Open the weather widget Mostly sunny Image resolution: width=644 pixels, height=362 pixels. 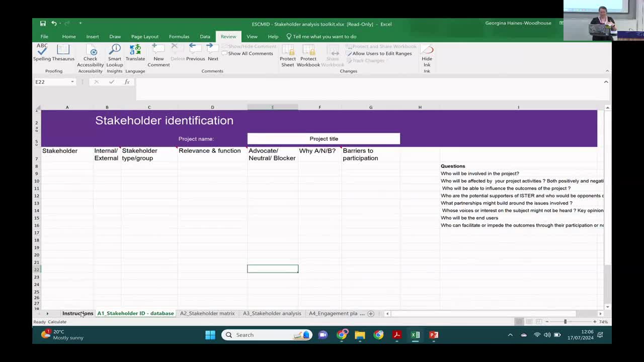pyautogui.click(x=62, y=335)
